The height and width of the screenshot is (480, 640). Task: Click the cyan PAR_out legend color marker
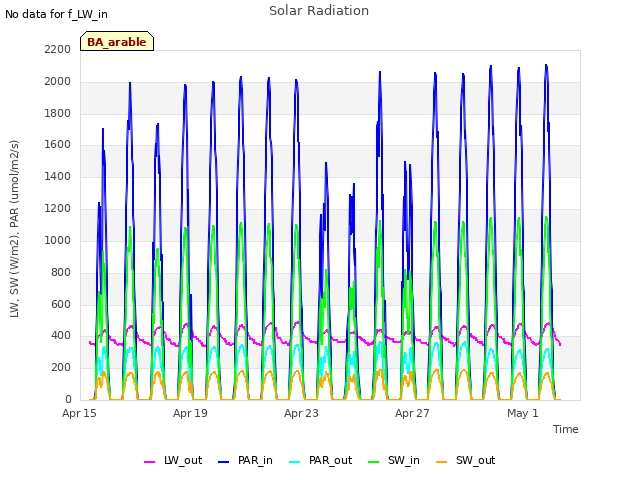[294, 462]
